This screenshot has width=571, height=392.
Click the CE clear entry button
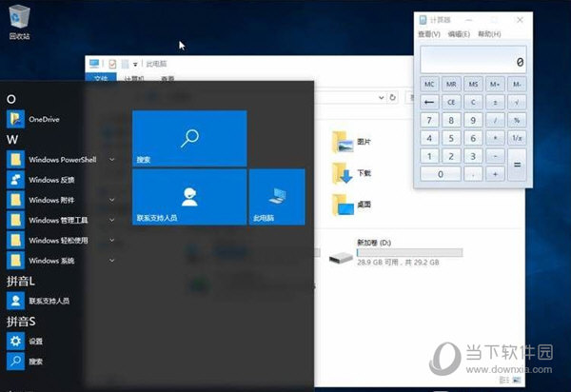(451, 102)
